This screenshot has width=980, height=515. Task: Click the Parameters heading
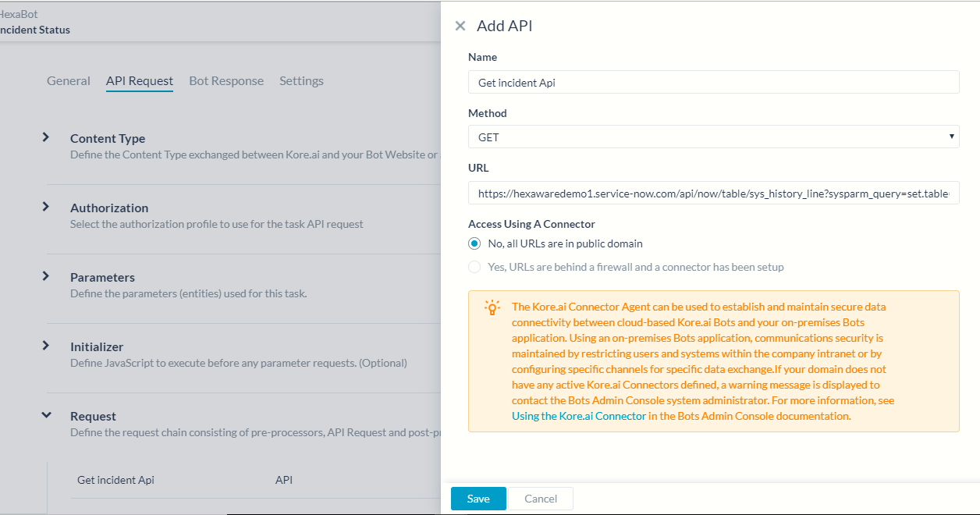(102, 277)
